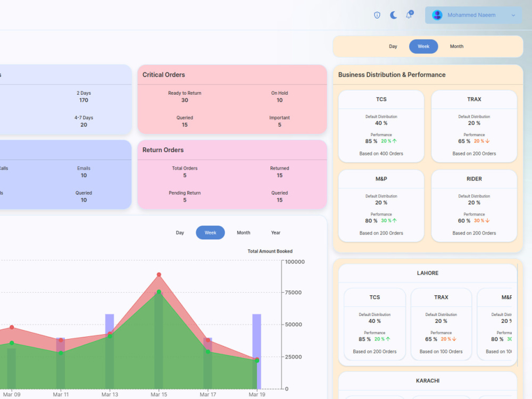
Task: Click Emails count 10
Action: (84, 176)
